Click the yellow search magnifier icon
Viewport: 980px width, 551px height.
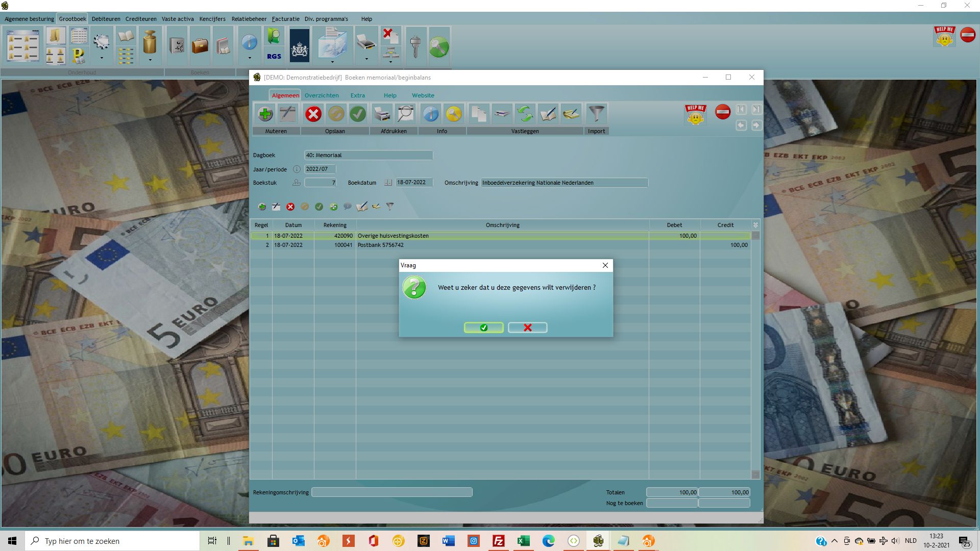[453, 114]
